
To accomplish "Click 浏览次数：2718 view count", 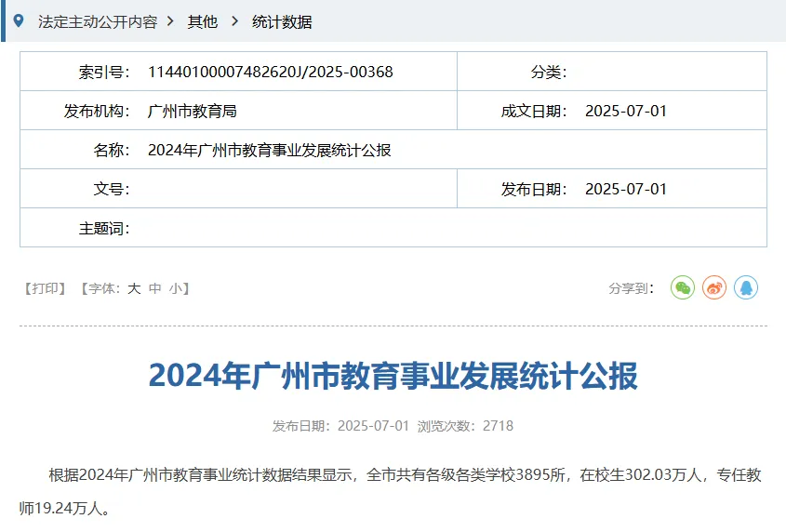I will (x=465, y=426).
